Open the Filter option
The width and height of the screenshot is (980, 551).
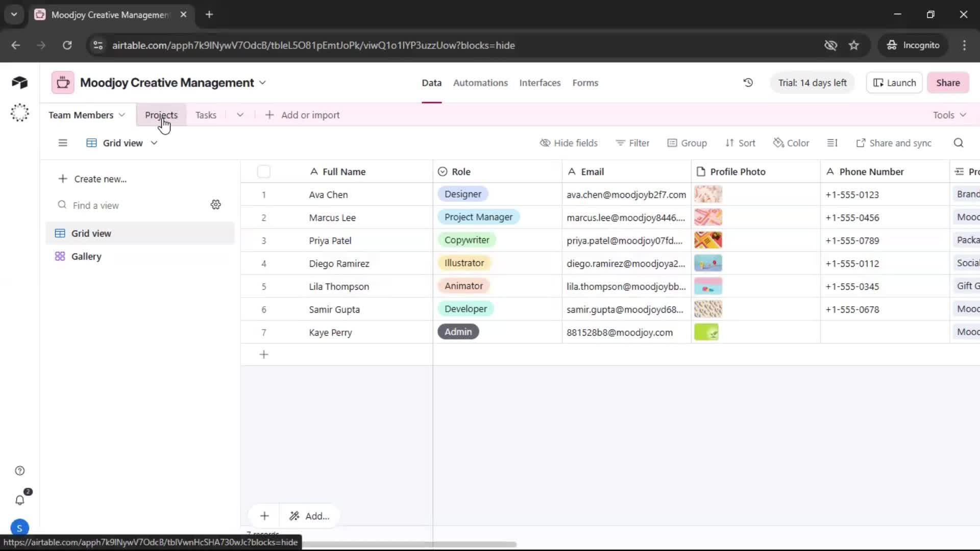point(632,143)
